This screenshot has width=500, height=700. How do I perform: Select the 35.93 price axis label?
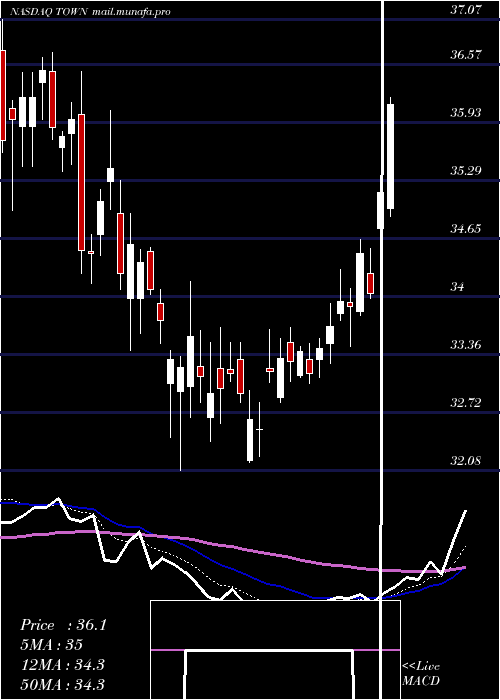pyautogui.click(x=466, y=112)
